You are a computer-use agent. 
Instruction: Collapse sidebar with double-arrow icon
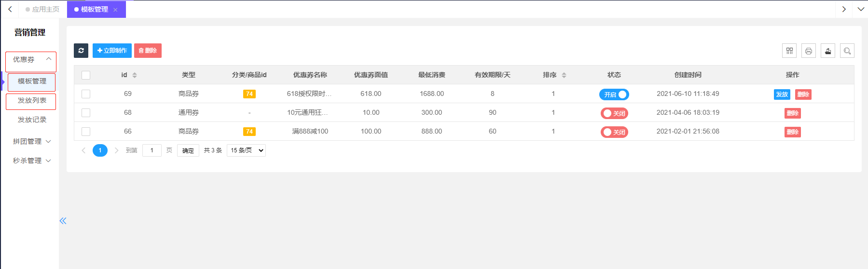point(63,221)
